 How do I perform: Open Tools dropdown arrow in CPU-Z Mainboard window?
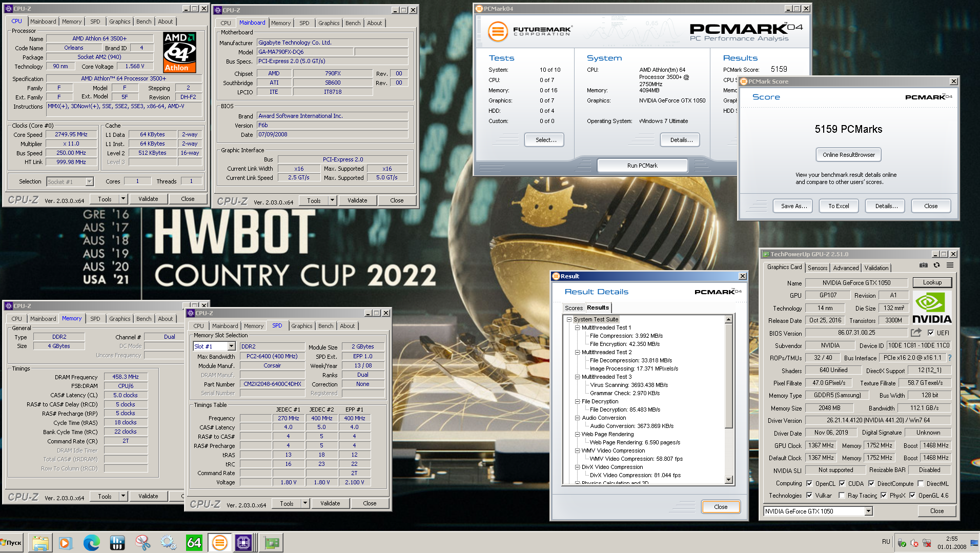[332, 200]
